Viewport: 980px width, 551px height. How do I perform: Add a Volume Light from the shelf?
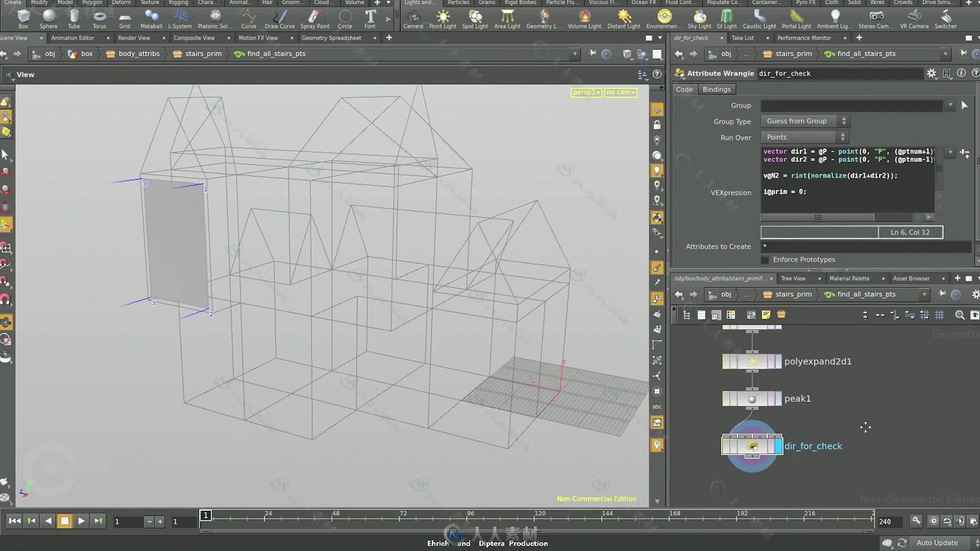click(584, 19)
